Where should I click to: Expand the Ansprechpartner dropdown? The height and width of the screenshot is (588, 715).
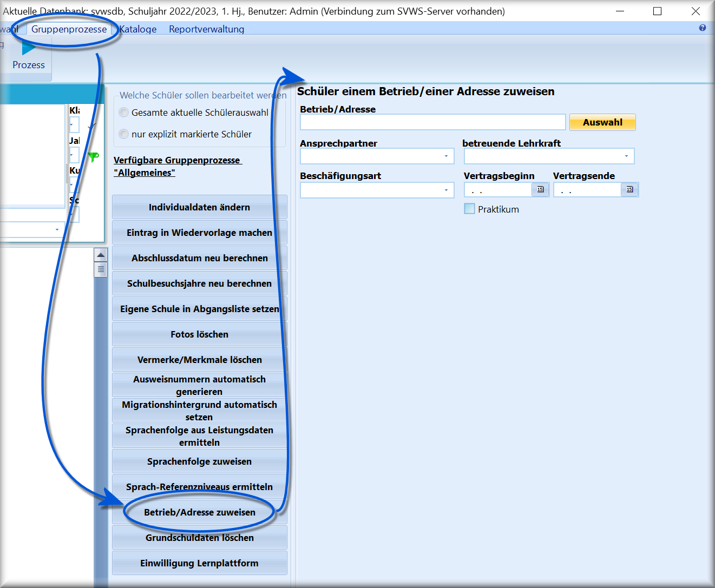[446, 156]
